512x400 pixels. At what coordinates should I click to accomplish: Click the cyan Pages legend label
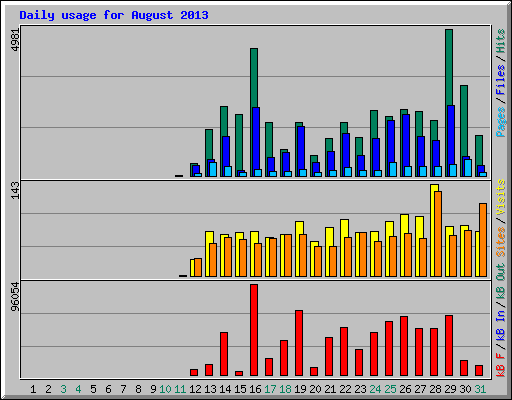pos(500,122)
